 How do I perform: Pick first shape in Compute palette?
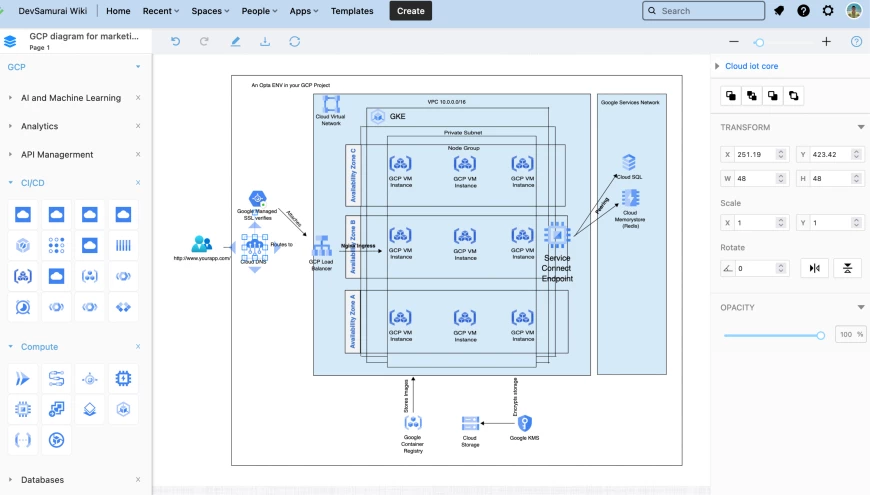click(23, 378)
